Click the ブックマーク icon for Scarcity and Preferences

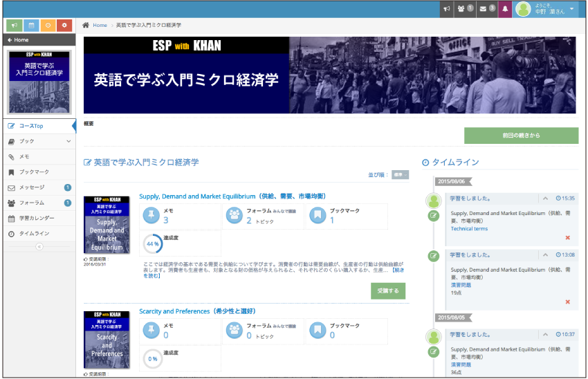tap(318, 331)
